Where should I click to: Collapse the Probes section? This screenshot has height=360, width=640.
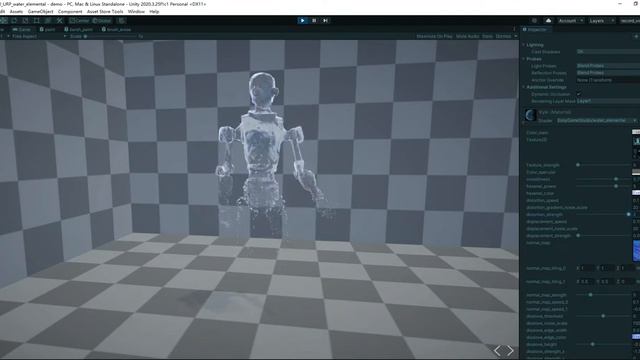[524, 59]
